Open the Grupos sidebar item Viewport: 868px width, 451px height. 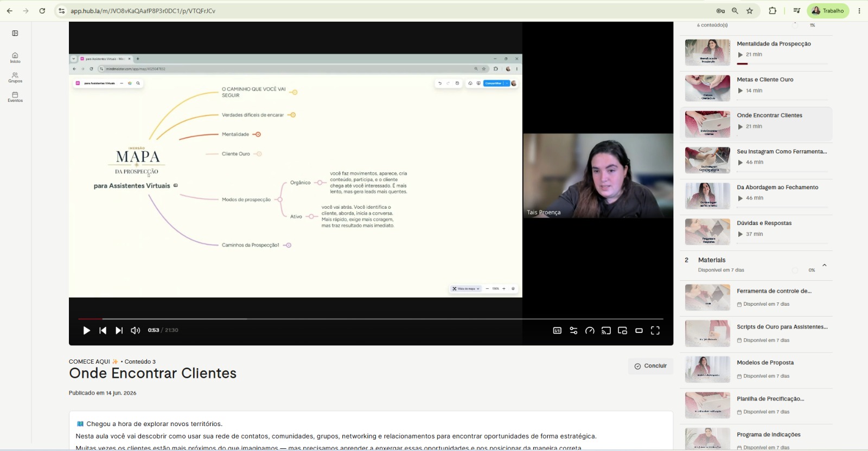15,78
